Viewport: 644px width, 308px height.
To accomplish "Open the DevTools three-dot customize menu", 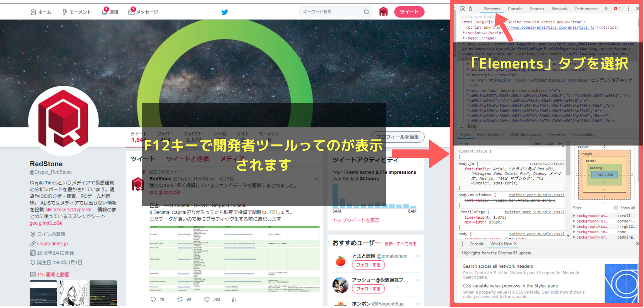I will click(628, 9).
